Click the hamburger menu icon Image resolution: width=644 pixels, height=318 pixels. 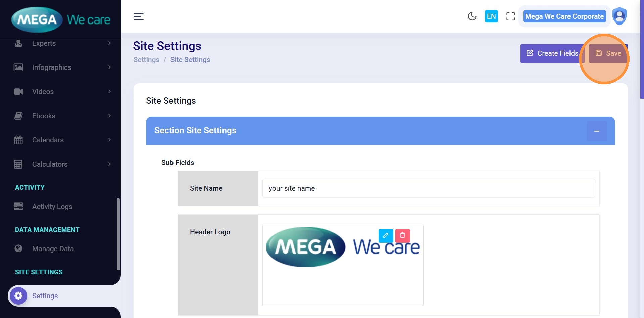139,16
